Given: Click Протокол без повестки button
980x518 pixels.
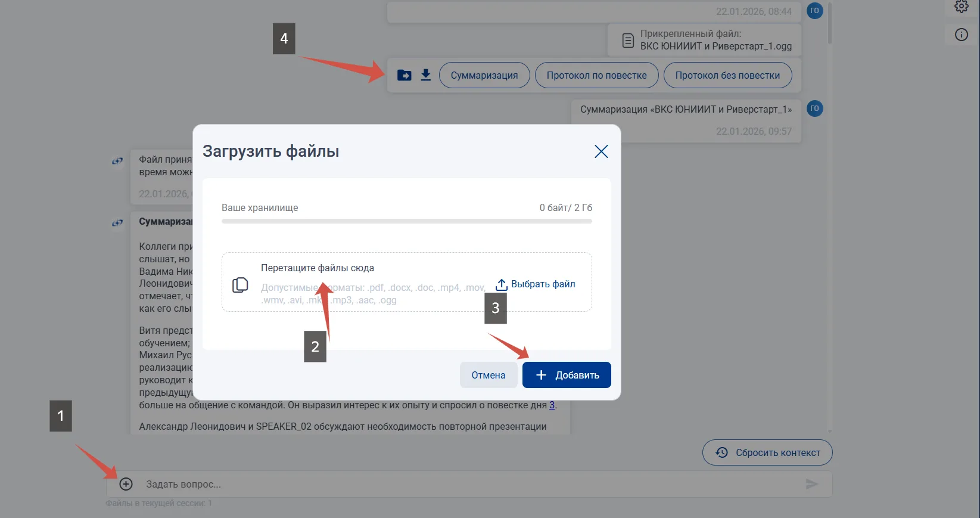Looking at the screenshot, I should 727,75.
